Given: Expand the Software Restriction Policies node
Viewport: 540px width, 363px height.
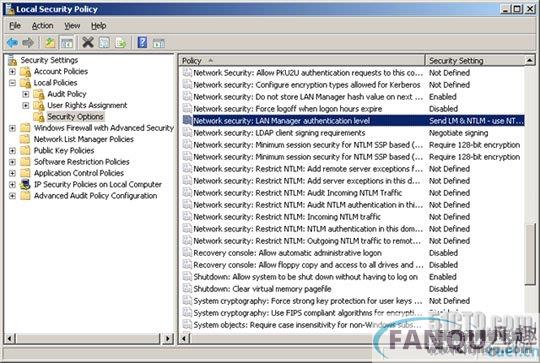Looking at the screenshot, I should (12, 162).
